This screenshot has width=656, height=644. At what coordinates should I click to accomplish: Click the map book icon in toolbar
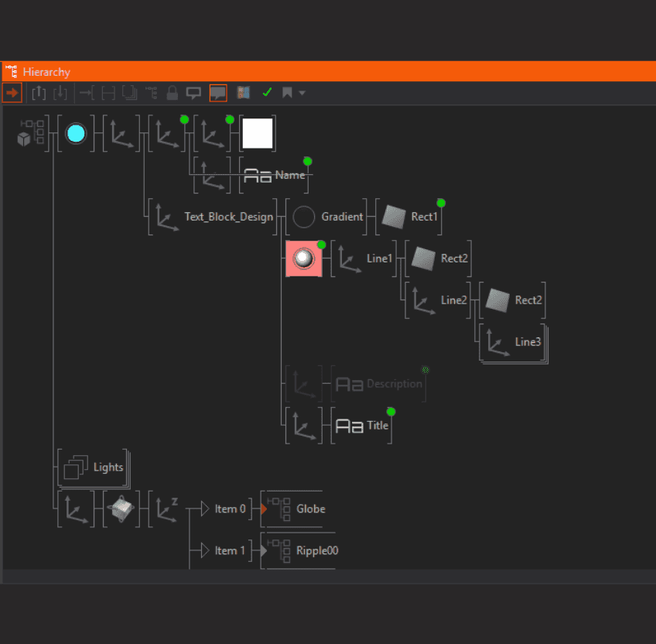244,93
